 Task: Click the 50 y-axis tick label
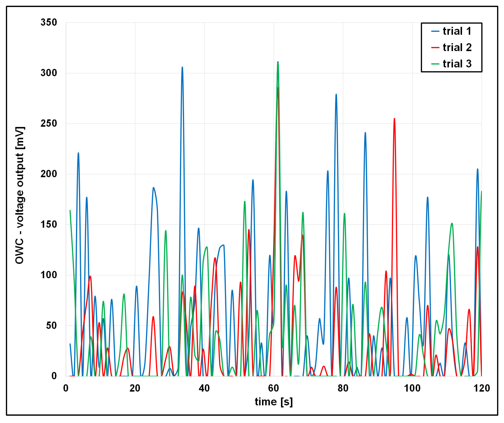(51, 326)
